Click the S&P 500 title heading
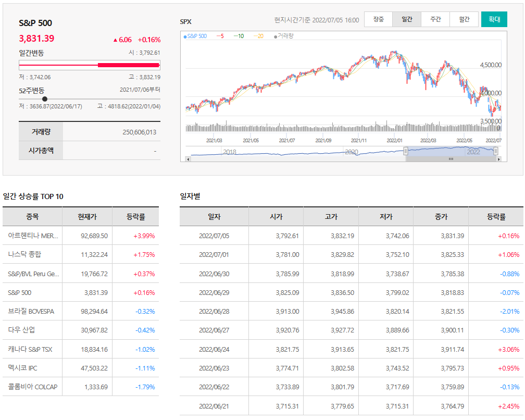525x420 pixels. (35, 23)
